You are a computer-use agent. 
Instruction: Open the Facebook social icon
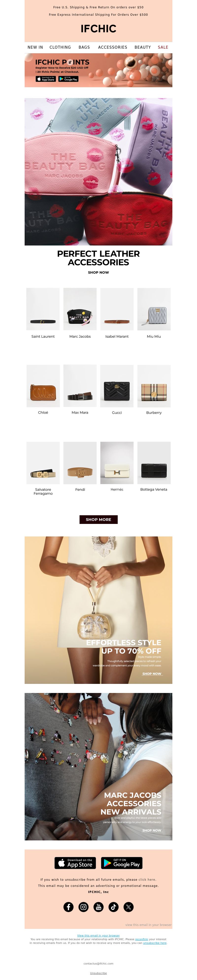coord(68,907)
